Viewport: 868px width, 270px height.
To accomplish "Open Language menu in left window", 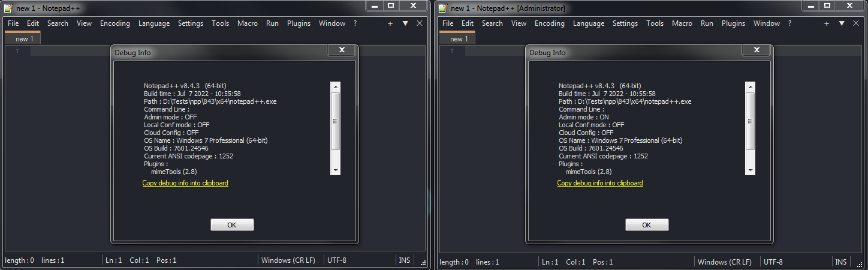I will (x=154, y=23).
